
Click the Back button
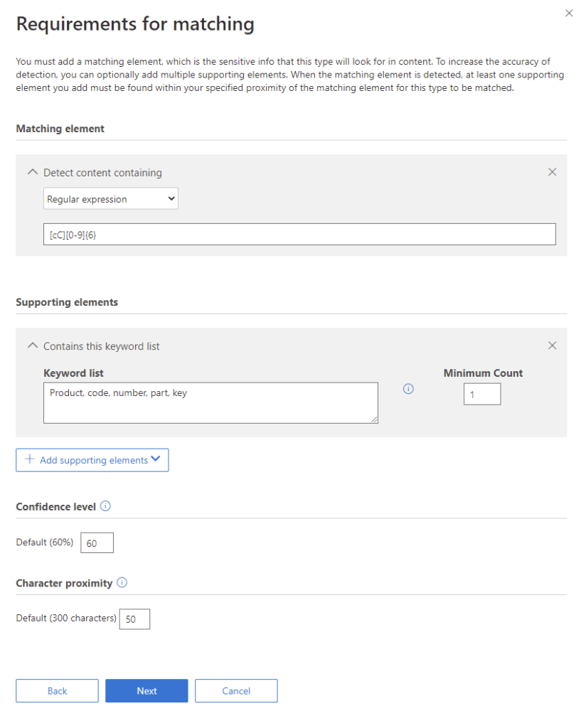(x=57, y=691)
